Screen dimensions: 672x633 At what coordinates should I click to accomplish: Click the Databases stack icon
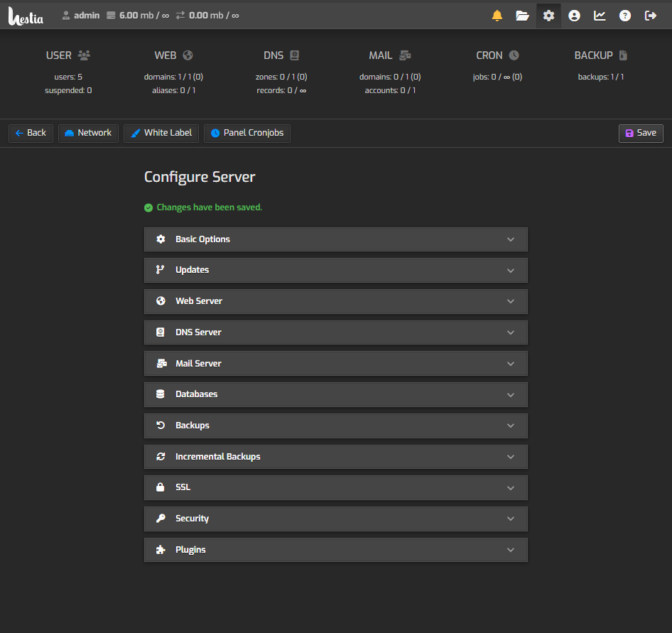(x=161, y=394)
